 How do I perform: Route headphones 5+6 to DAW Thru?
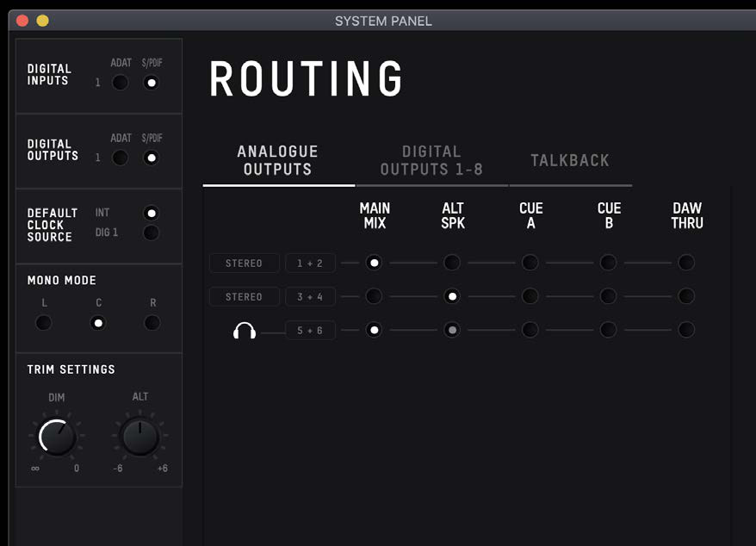(x=686, y=330)
